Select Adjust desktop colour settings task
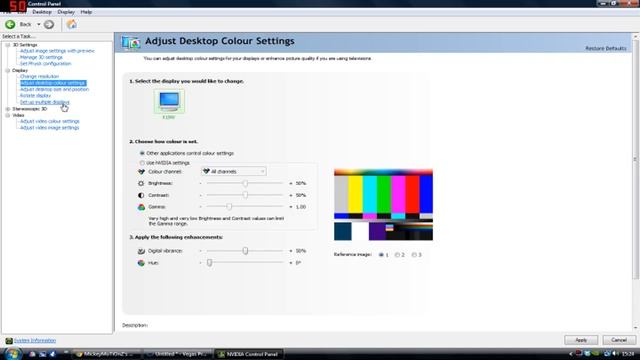 coord(53,83)
